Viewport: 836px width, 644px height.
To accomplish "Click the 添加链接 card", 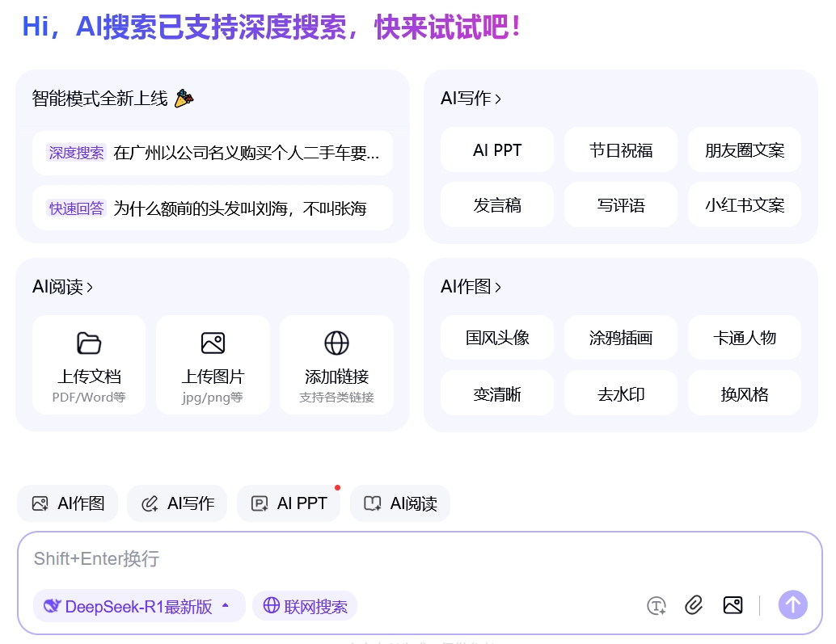I will pos(336,365).
